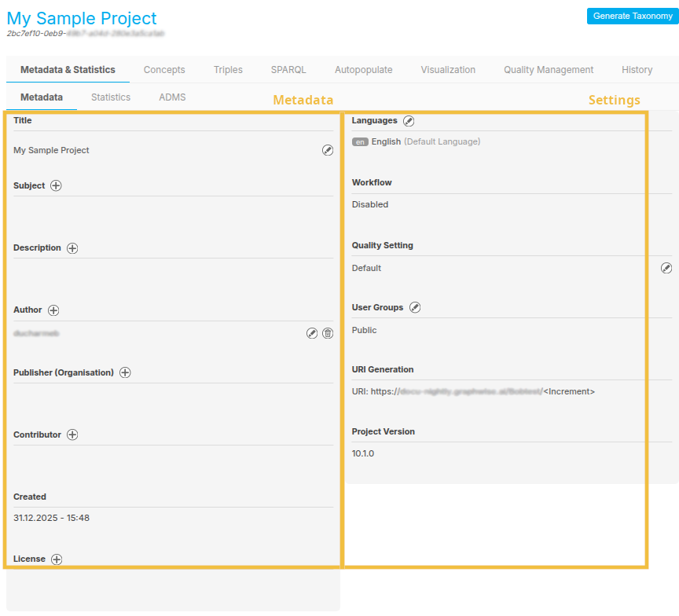Edit User Groups with pencil icon

(x=415, y=308)
